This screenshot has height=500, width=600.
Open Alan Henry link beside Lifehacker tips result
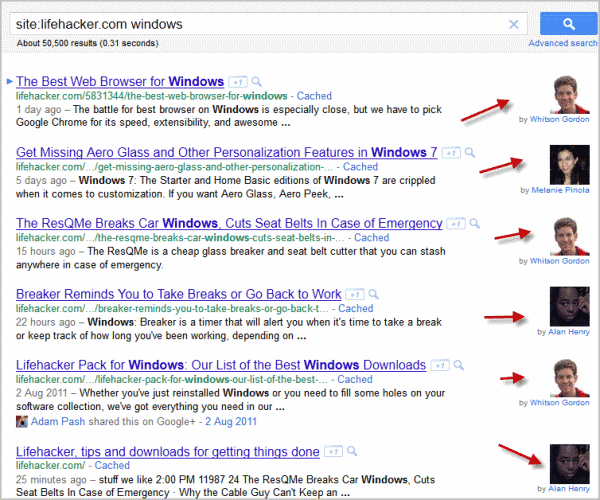point(569,489)
